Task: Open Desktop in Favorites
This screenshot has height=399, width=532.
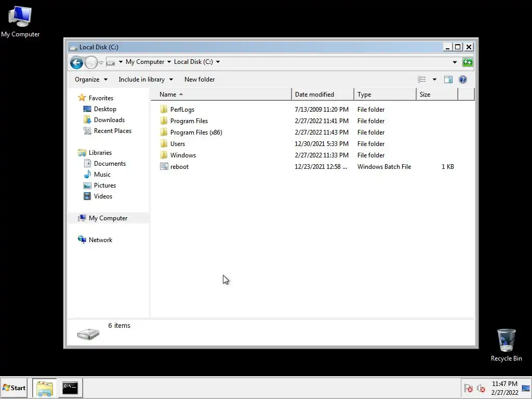Action: pyautogui.click(x=105, y=109)
